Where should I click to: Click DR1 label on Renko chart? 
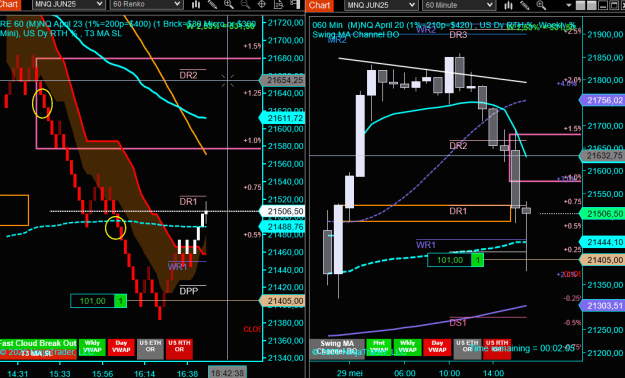pos(188,201)
